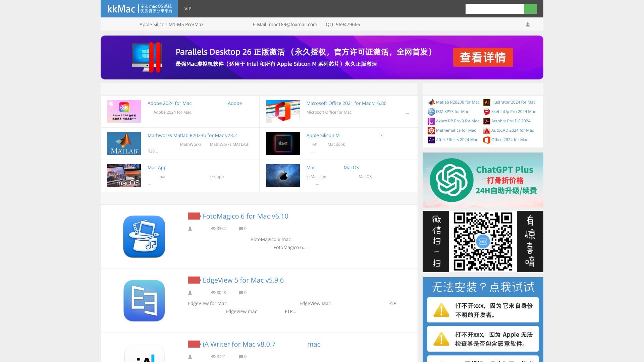
Task: Click the kkMac site logo
Action: click(140, 9)
